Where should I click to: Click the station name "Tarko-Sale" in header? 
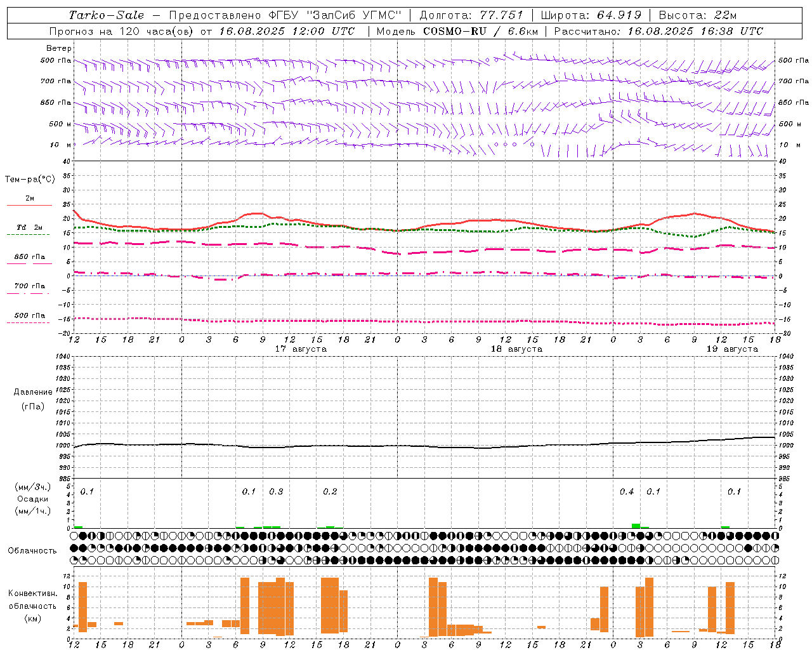coord(107,15)
